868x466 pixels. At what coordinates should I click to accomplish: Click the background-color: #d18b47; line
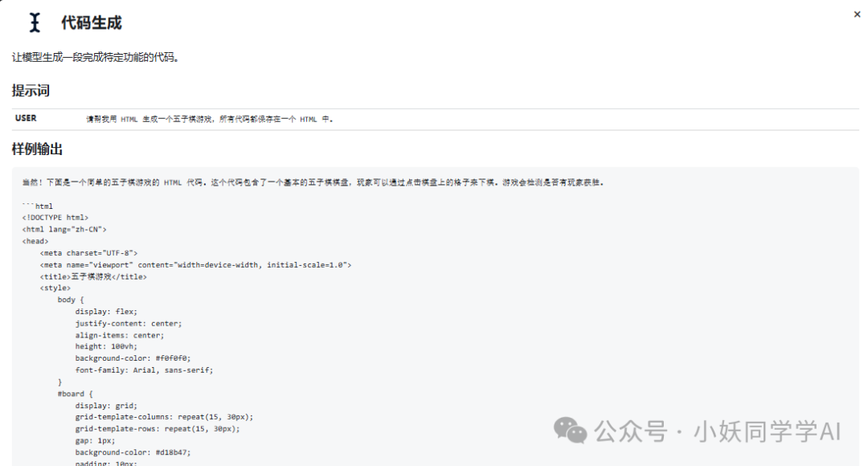tap(133, 452)
